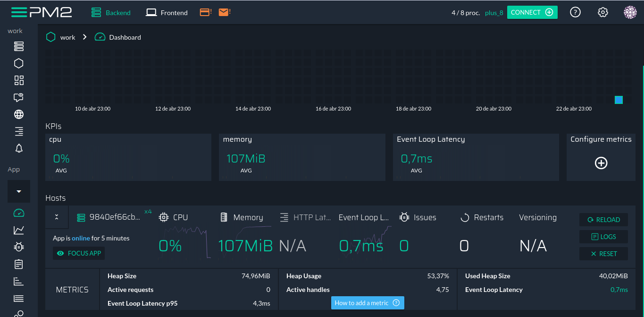Click the Heap Size metric row
The height and width of the screenshot is (317, 644).
click(x=189, y=276)
